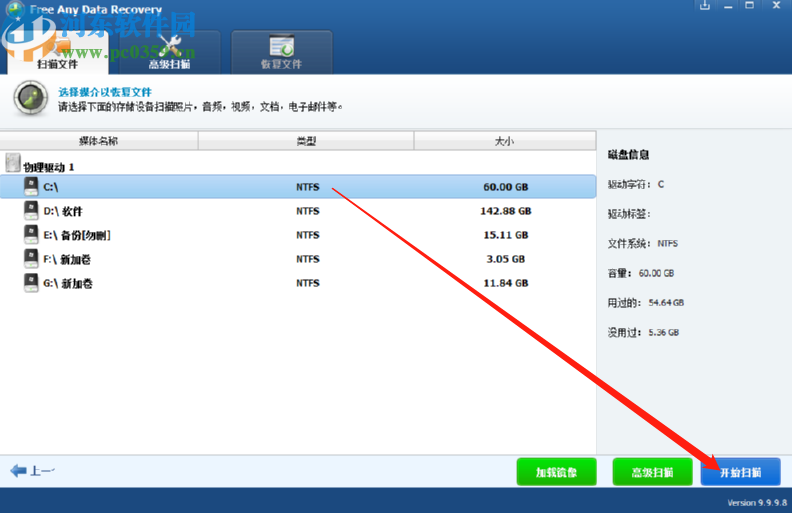The height and width of the screenshot is (513, 792).
Task: Click the 大小 column header
Action: point(505,141)
